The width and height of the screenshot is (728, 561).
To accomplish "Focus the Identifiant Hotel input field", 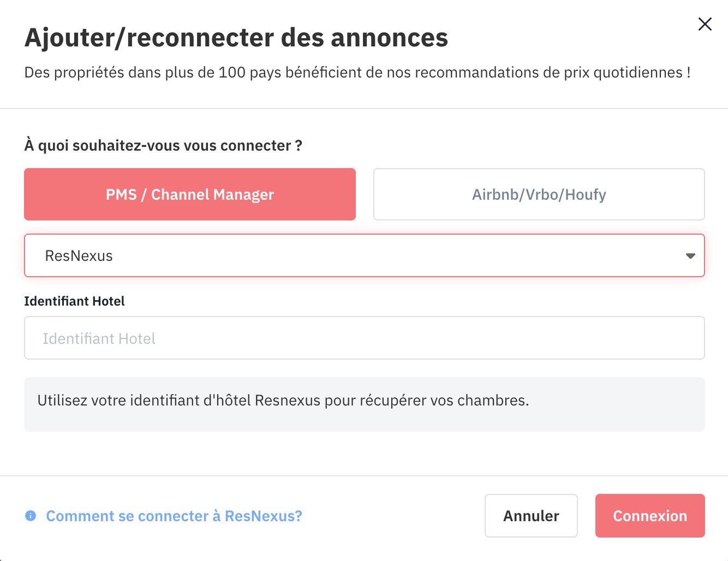I will coord(365,338).
